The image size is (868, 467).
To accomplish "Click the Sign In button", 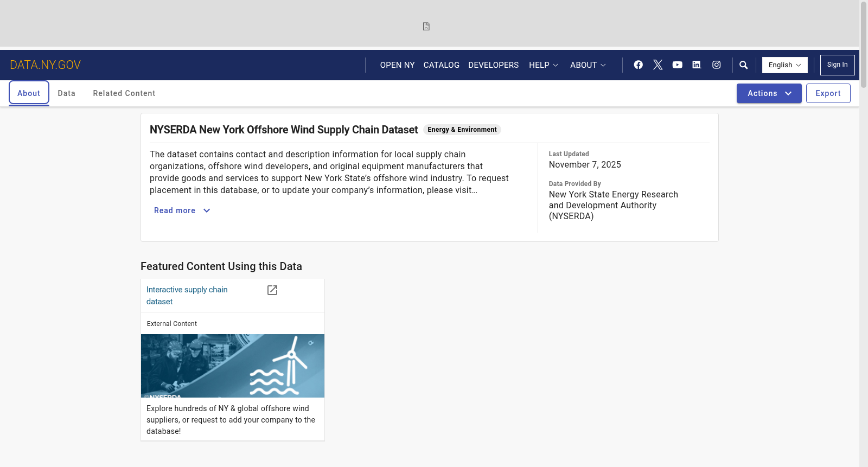I will click(x=837, y=65).
